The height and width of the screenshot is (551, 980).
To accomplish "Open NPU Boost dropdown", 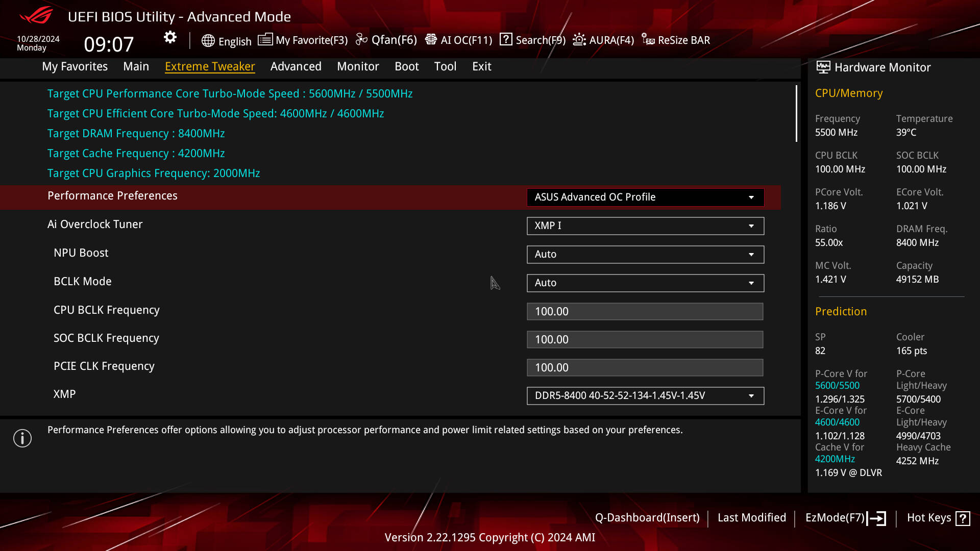I will [x=645, y=255].
